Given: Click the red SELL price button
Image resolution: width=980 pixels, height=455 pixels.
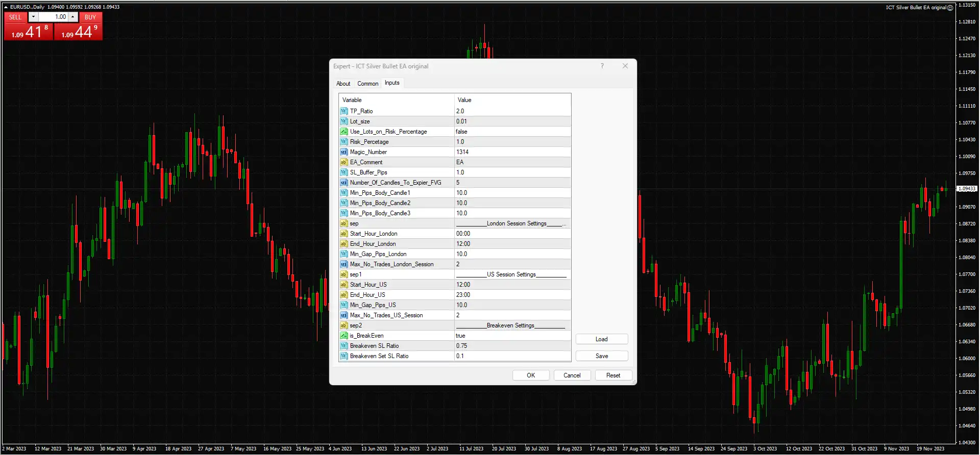Looking at the screenshot, I should pos(28,32).
